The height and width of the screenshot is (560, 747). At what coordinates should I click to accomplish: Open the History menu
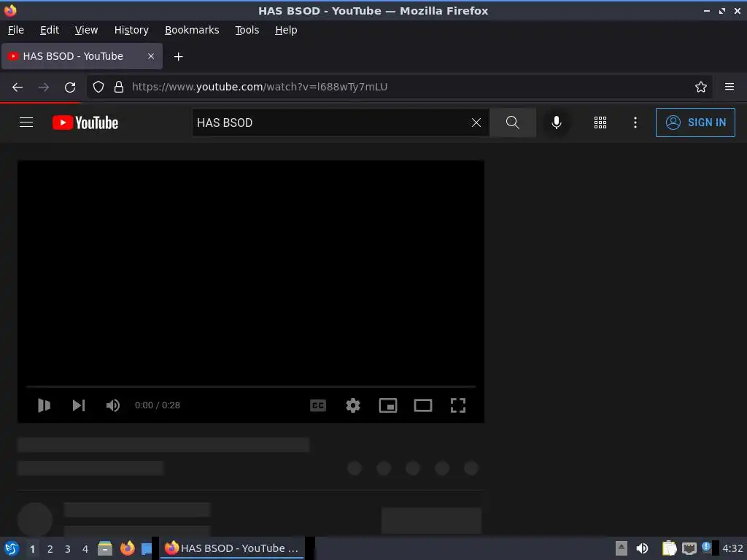(x=131, y=30)
